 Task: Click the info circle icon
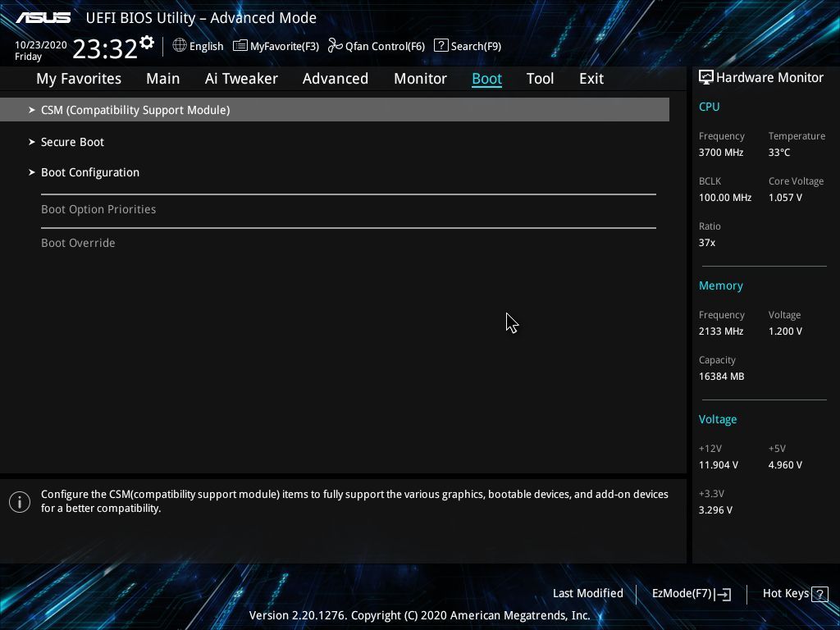(x=20, y=502)
